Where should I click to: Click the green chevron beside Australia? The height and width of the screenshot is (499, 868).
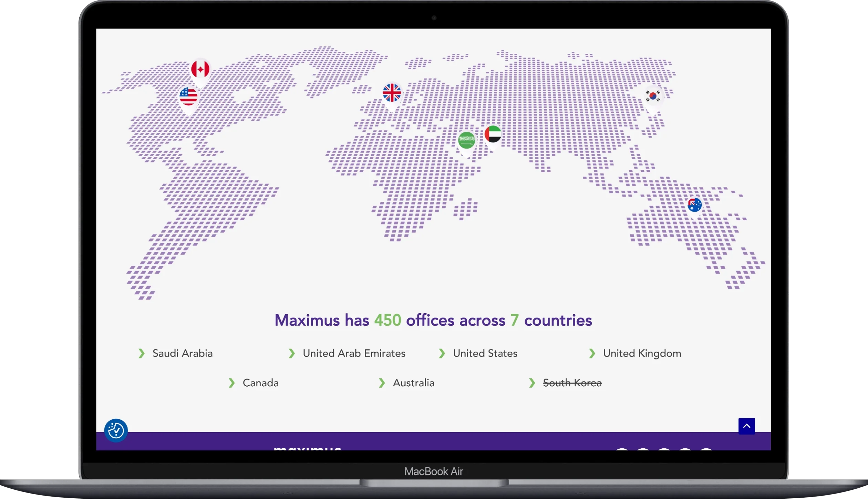tap(382, 383)
